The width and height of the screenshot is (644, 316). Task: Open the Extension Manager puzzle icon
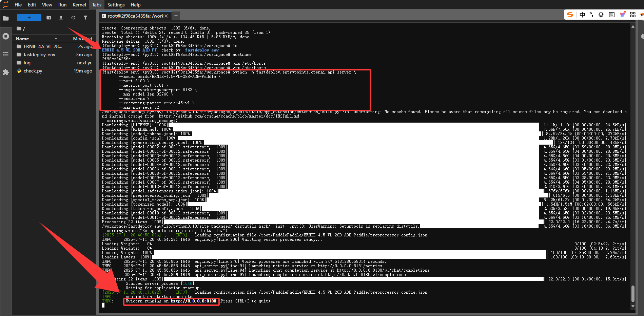click(x=6, y=72)
